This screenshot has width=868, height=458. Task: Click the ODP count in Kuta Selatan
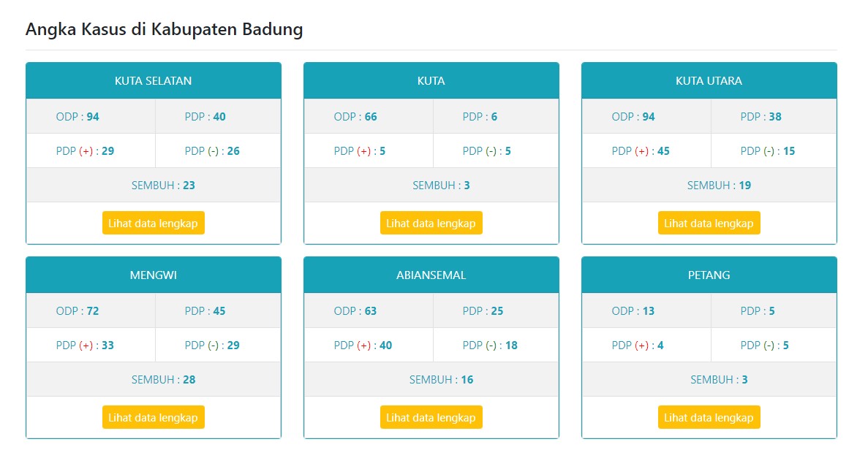pos(93,117)
